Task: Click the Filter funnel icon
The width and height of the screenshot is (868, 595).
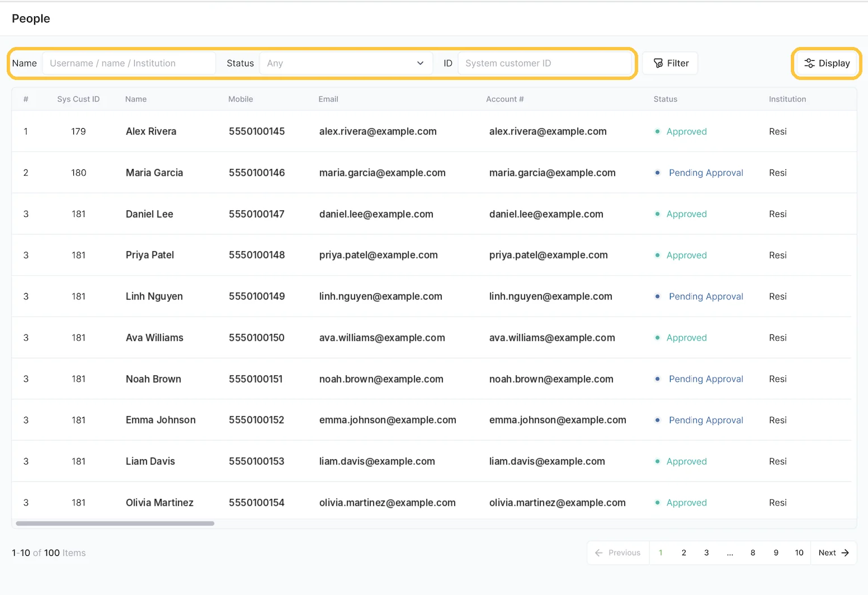Action: coord(658,63)
